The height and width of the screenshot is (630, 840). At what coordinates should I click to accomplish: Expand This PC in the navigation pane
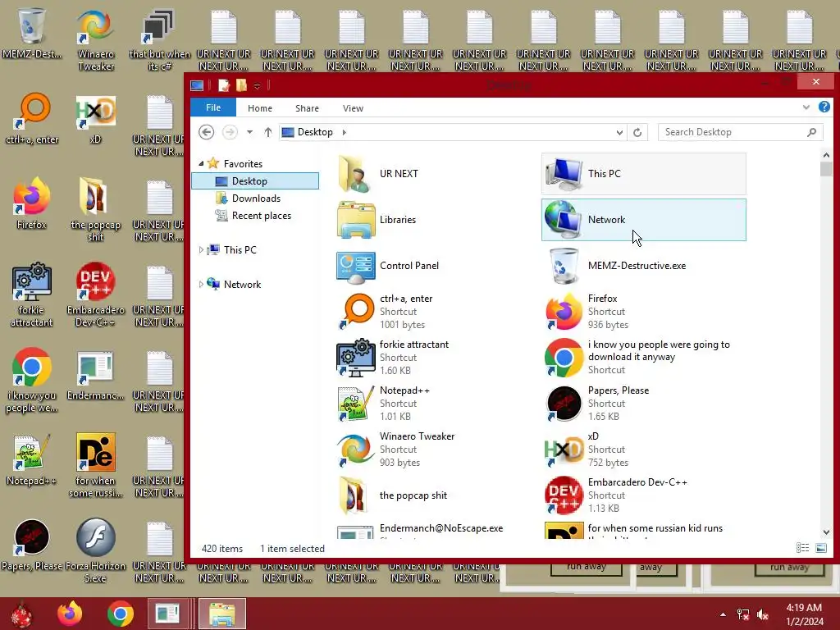coord(201,249)
